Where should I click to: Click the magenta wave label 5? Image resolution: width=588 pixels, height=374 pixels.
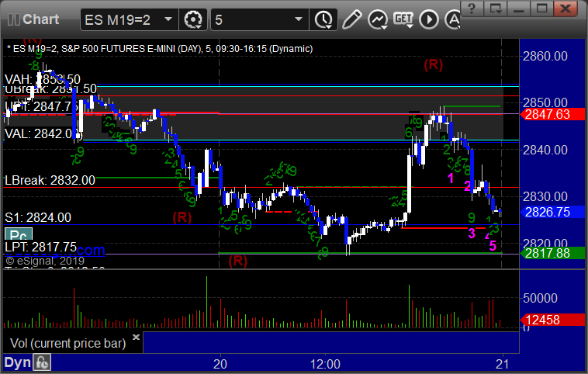(x=493, y=246)
